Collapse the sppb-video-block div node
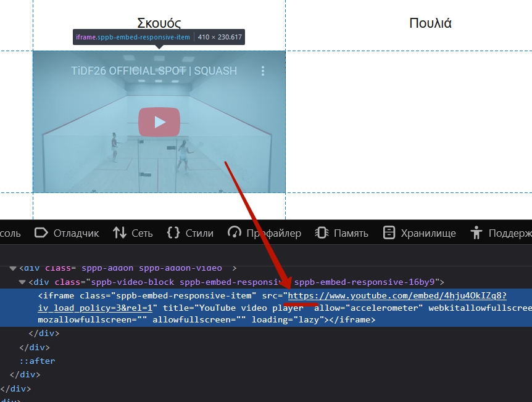532x402 pixels. click(23, 282)
